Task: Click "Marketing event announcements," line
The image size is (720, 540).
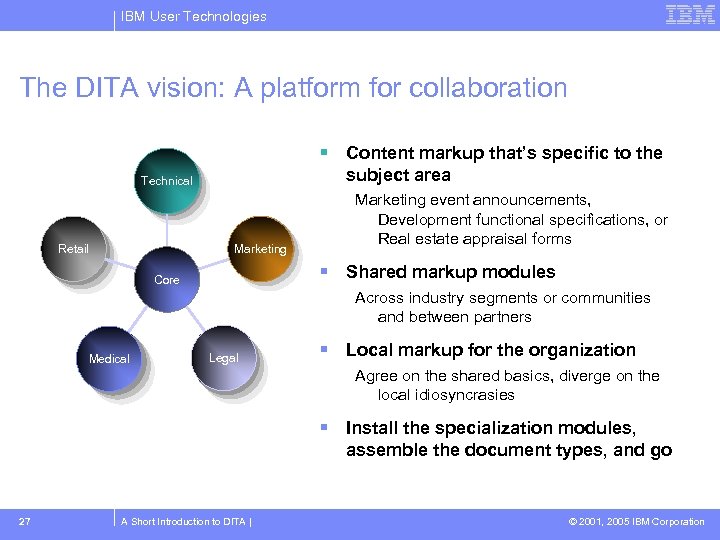Action: click(x=472, y=200)
